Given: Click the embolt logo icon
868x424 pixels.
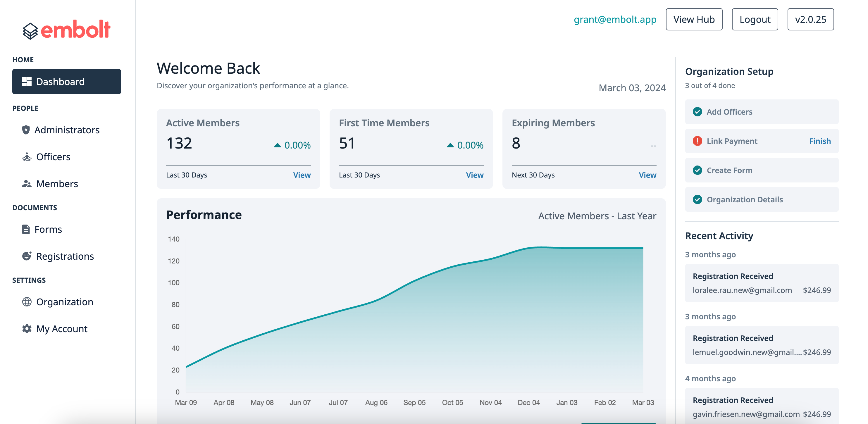Looking at the screenshot, I should click(x=30, y=31).
